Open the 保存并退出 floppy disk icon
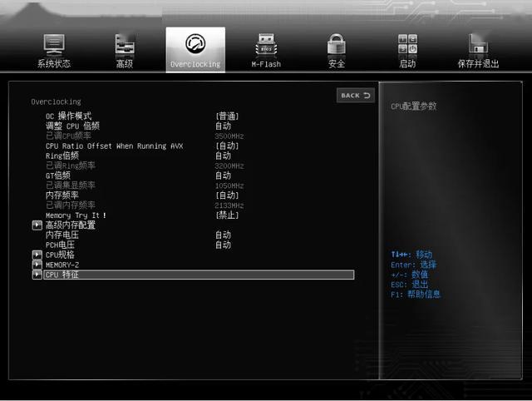532x401 pixels. click(x=478, y=44)
